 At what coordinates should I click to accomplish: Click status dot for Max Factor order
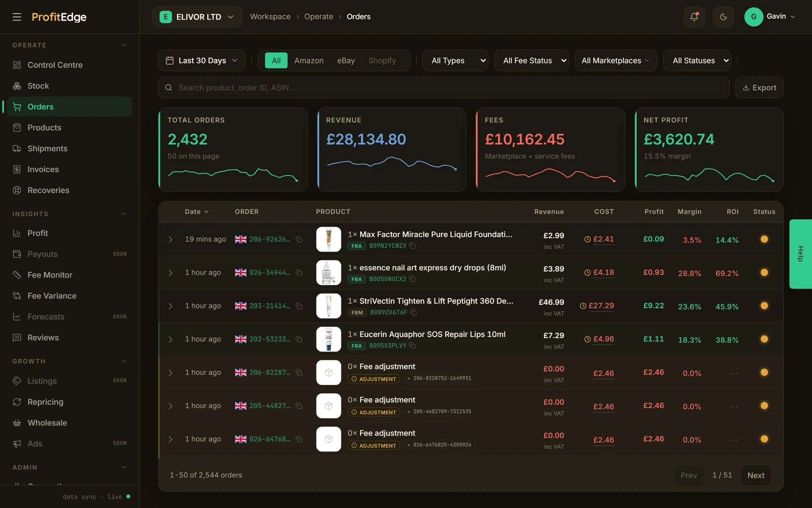pos(764,239)
